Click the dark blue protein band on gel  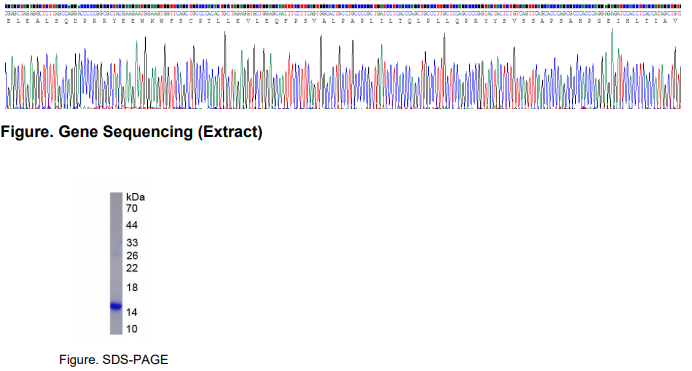coord(116,306)
